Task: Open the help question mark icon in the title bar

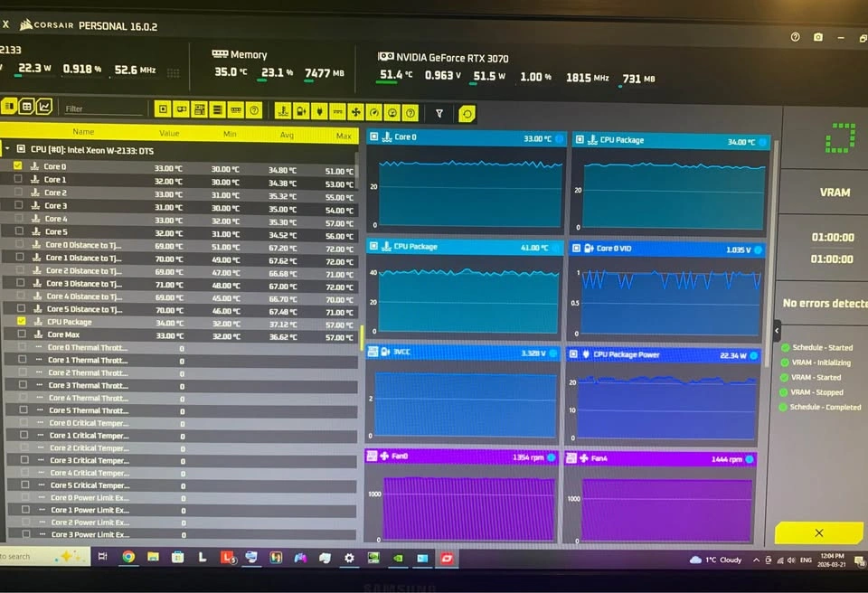Action: coord(795,37)
